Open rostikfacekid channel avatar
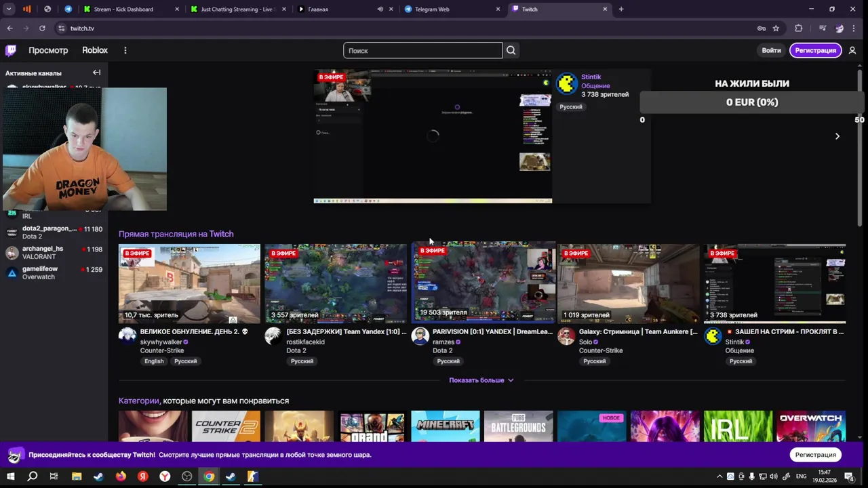This screenshot has width=868, height=488. [273, 336]
